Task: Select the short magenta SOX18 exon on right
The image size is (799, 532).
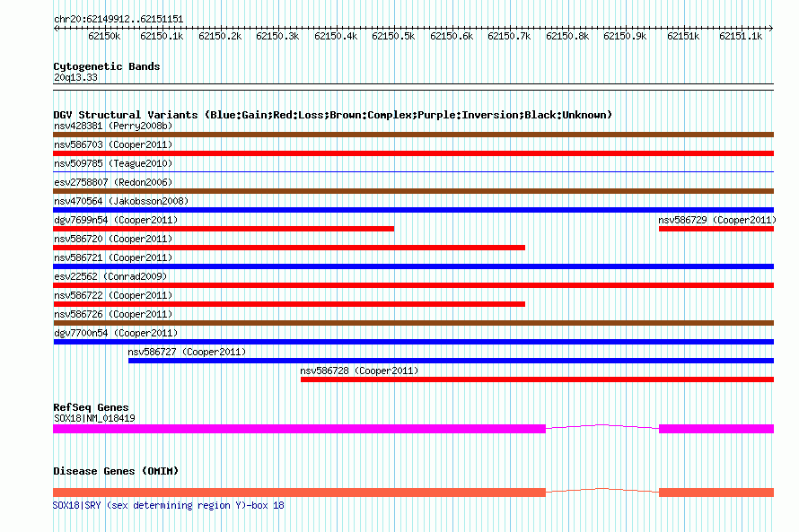Action: [x=716, y=429]
